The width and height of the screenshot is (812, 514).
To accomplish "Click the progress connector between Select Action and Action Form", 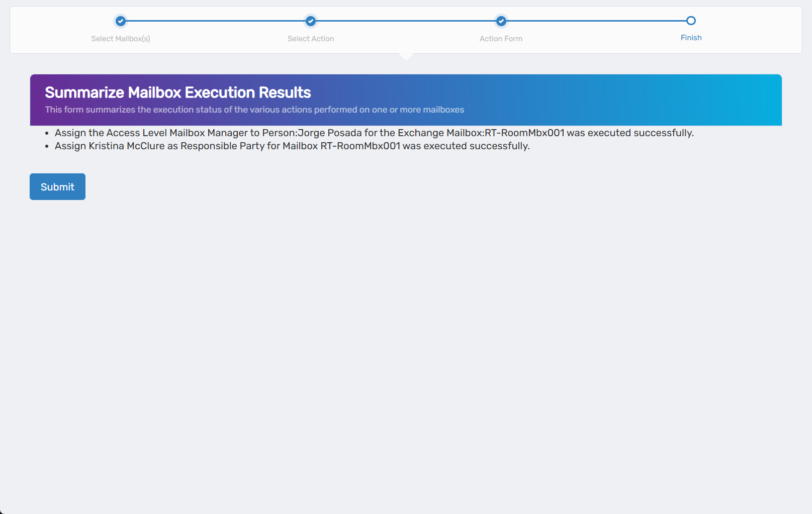I will coord(405,21).
